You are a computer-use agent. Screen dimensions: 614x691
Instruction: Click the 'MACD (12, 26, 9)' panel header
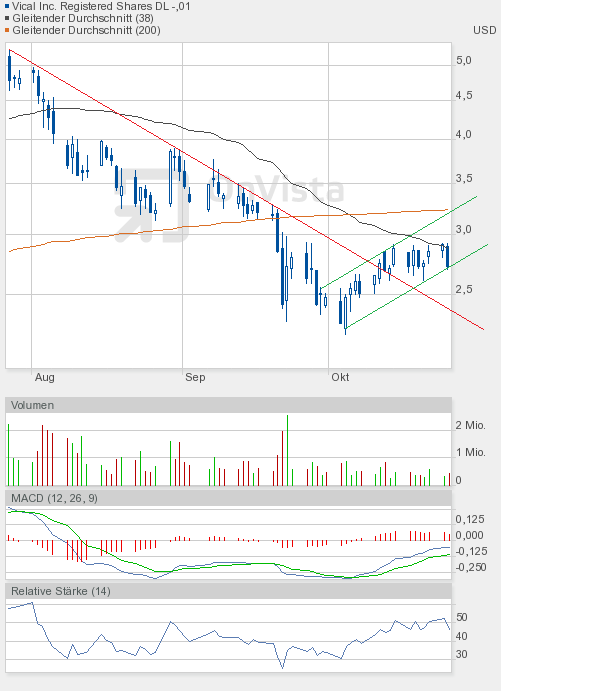click(x=228, y=498)
